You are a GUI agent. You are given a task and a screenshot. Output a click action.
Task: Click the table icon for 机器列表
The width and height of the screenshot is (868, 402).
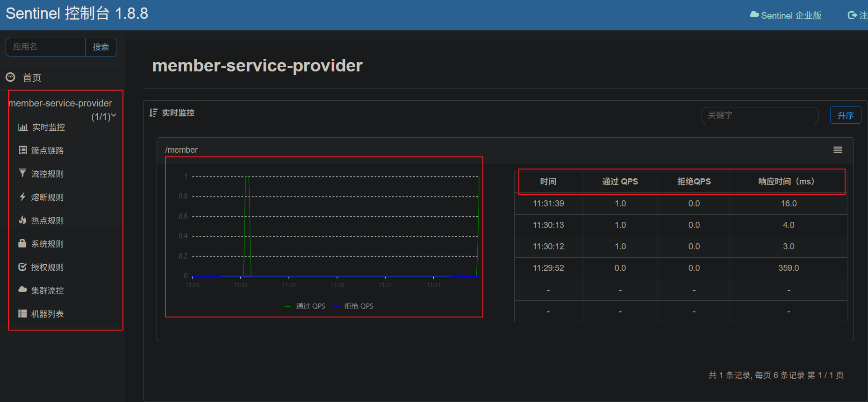[22, 314]
